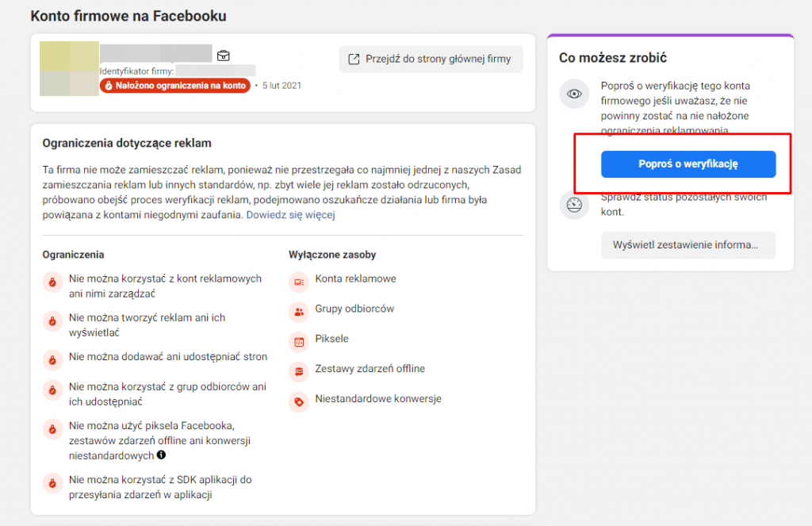Click the 'Nałożono ograniczenia na konto' badge

pos(175,86)
